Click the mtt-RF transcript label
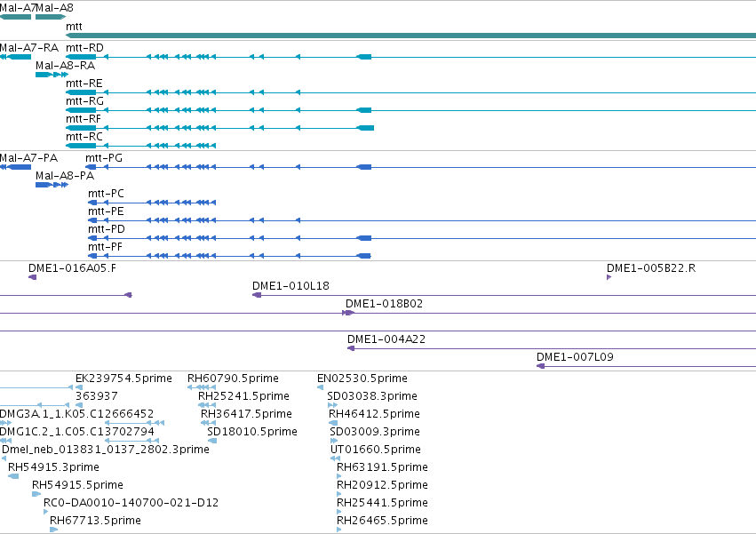This screenshot has width=756, height=534. pyautogui.click(x=84, y=119)
